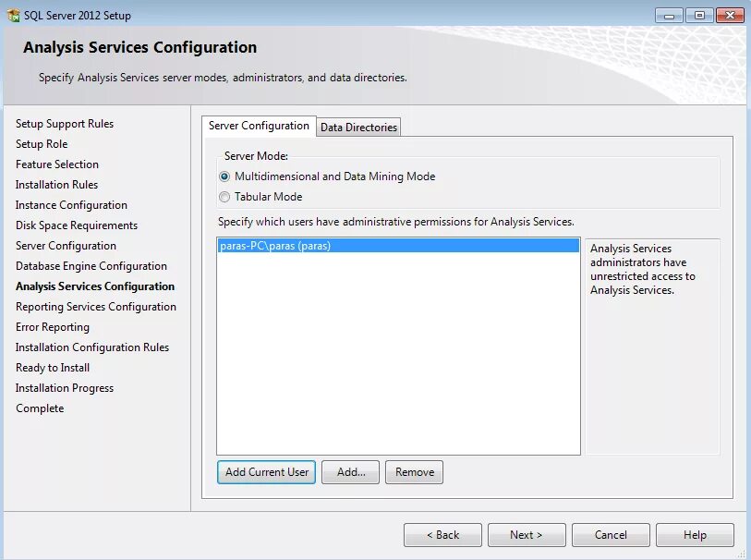Click Instance Configuration step

(x=71, y=205)
